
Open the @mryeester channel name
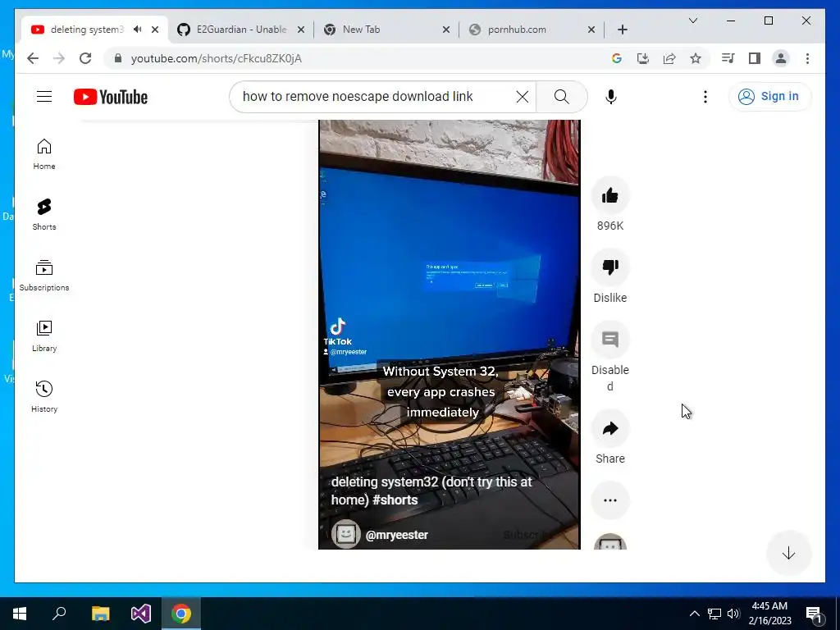(396, 535)
